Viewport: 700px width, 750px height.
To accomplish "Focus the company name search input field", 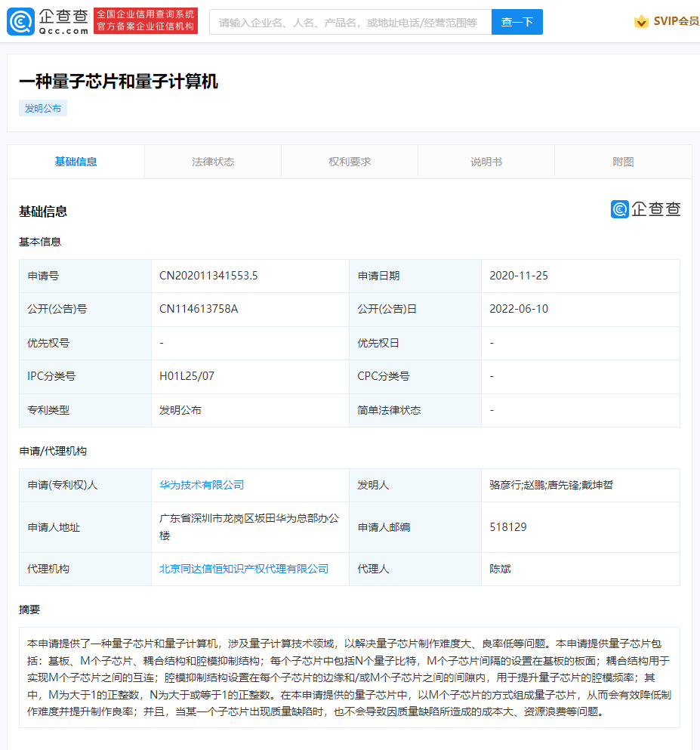I will point(350,23).
